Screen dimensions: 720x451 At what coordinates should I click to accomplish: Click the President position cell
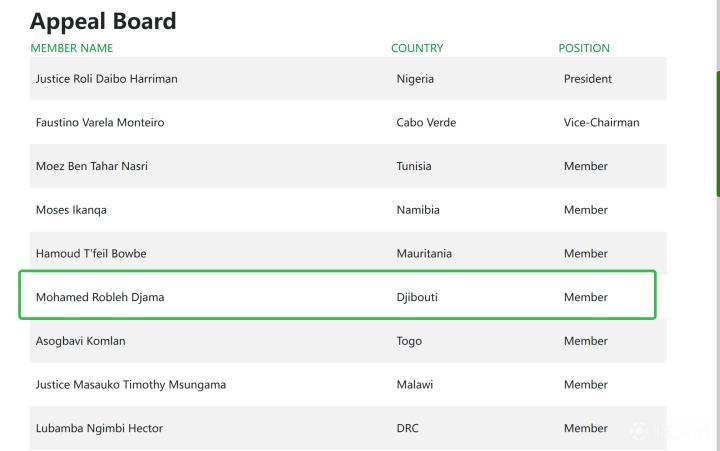(x=588, y=79)
